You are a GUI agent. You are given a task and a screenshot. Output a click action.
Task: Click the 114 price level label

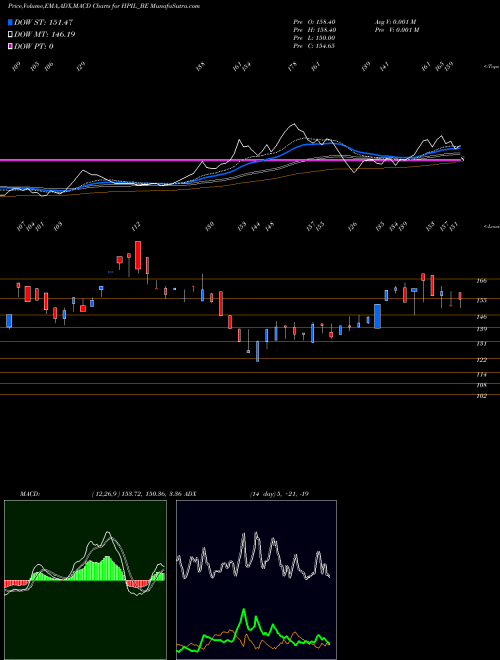[481, 375]
